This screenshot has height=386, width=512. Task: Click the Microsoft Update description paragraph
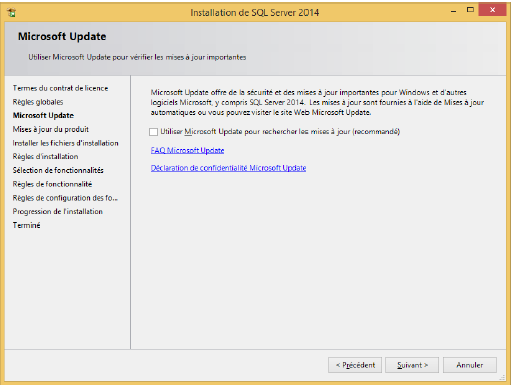pyautogui.click(x=317, y=102)
